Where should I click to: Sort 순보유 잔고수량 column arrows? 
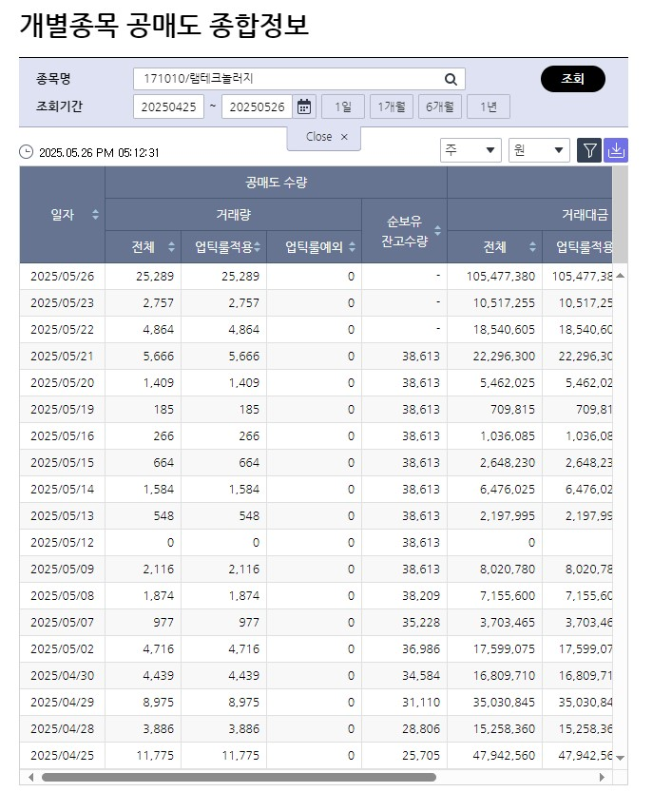click(x=438, y=231)
